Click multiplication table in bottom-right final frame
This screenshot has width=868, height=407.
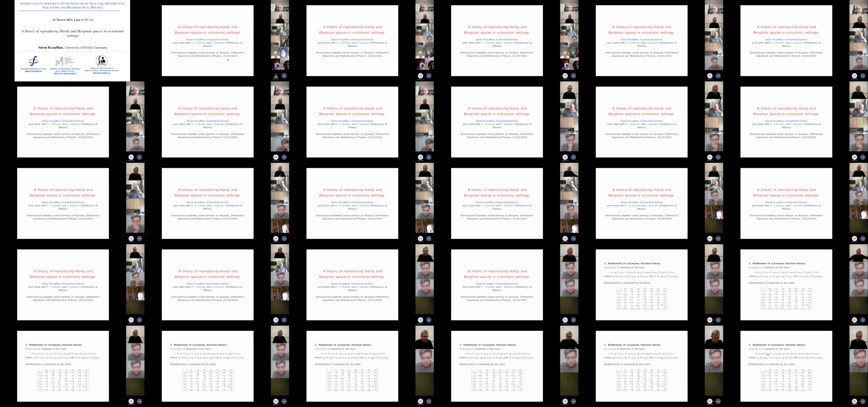786,380
